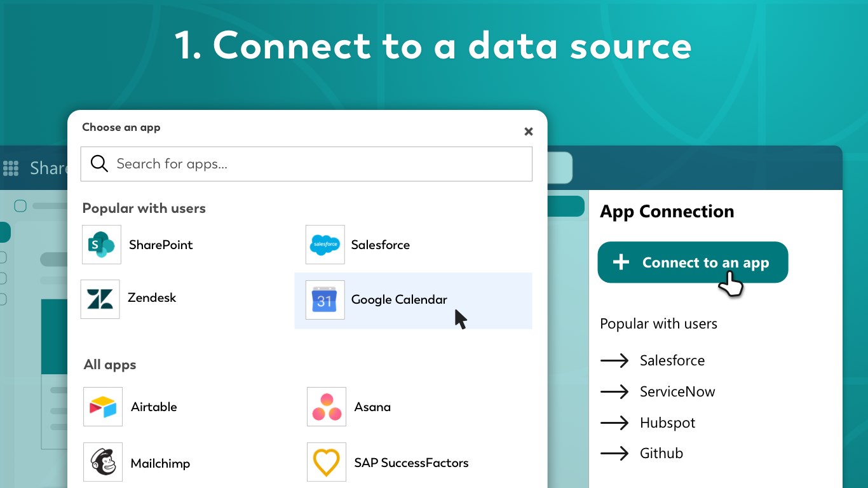Open the ServiceNow connection link
Screen dimensions: 868x488
(x=677, y=391)
